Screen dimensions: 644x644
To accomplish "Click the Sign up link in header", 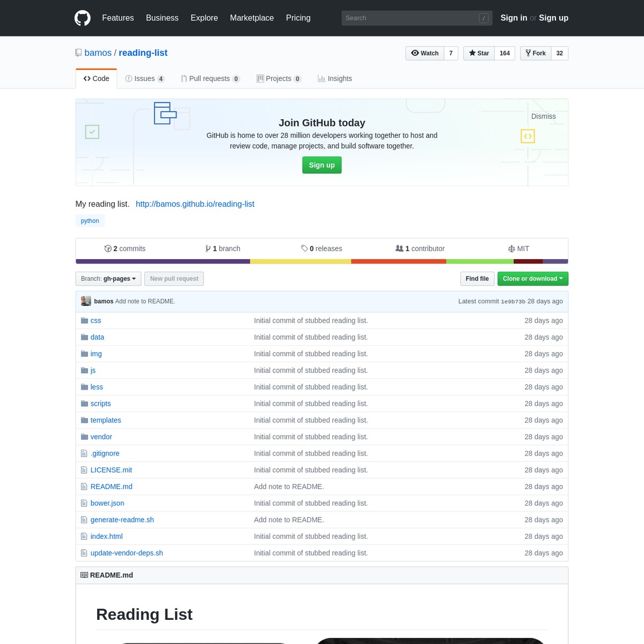I will pyautogui.click(x=553, y=18).
